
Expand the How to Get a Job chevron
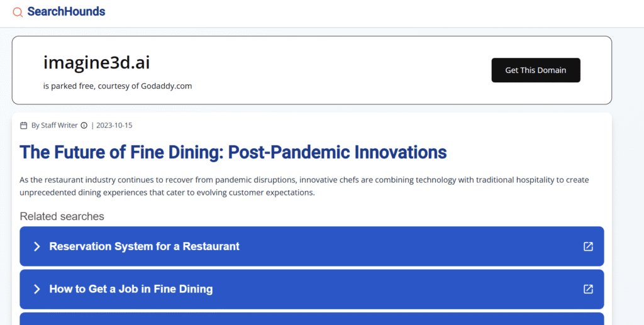click(36, 289)
